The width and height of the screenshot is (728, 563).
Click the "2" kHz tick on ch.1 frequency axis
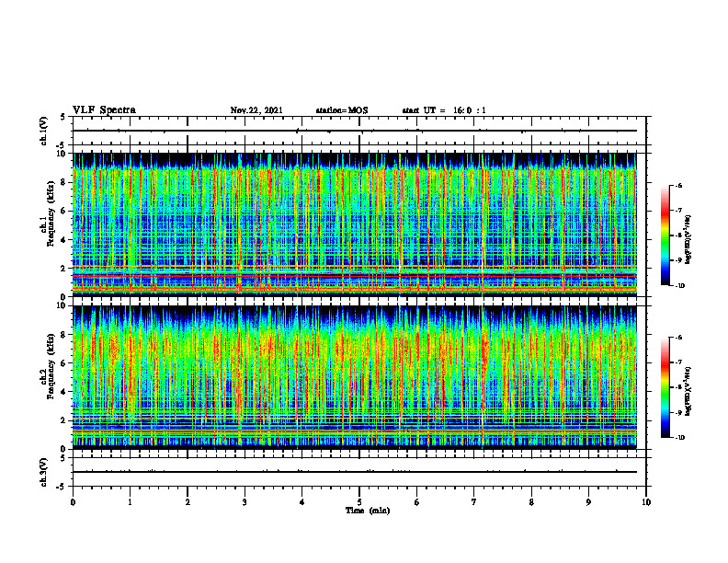tap(64, 268)
